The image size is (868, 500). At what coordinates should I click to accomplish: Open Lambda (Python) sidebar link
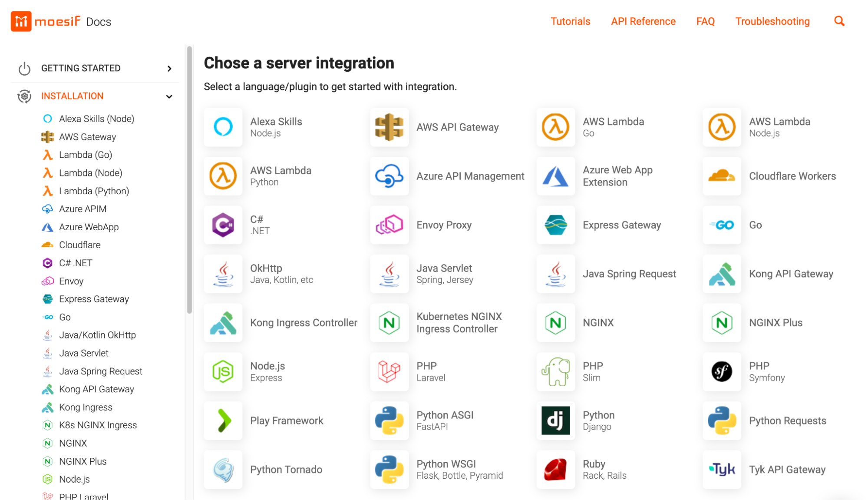[x=94, y=191]
